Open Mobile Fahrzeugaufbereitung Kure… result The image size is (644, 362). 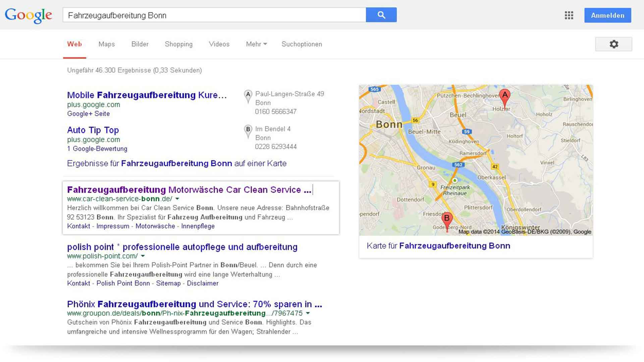click(x=147, y=95)
